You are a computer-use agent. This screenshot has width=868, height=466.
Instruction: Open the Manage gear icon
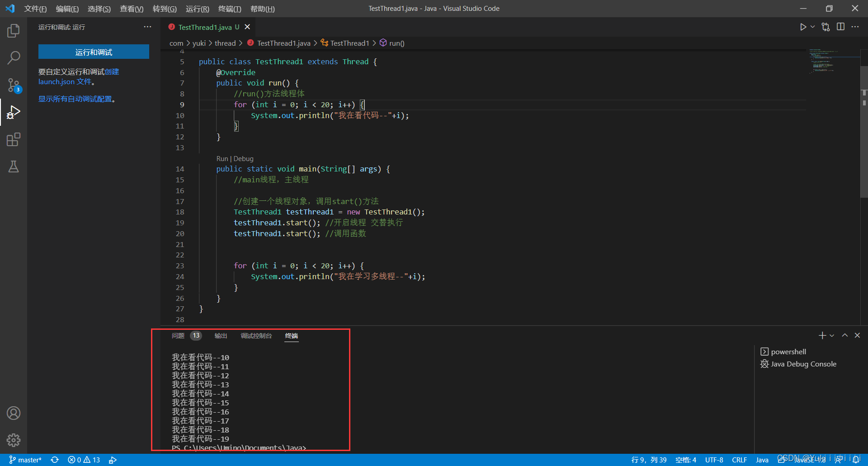[14, 440]
